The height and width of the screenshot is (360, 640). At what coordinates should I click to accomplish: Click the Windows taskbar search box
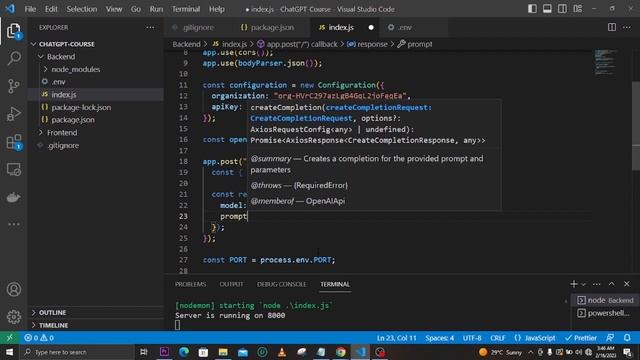(x=77, y=352)
